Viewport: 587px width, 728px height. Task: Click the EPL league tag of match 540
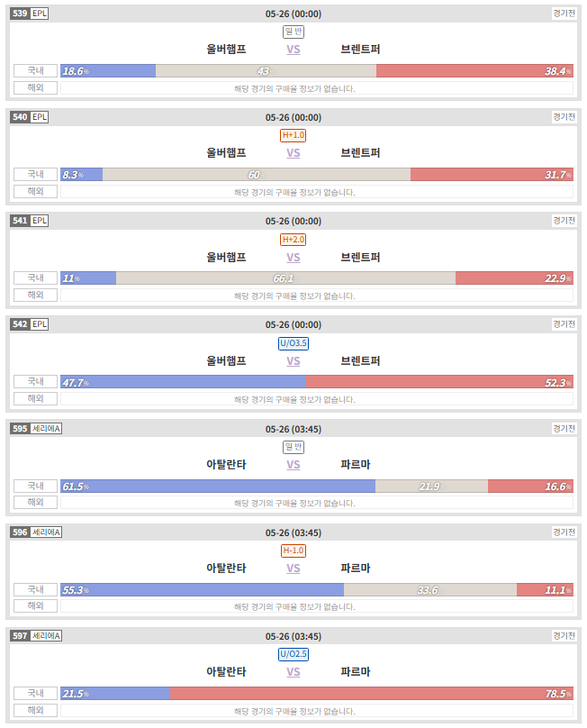tap(40, 117)
